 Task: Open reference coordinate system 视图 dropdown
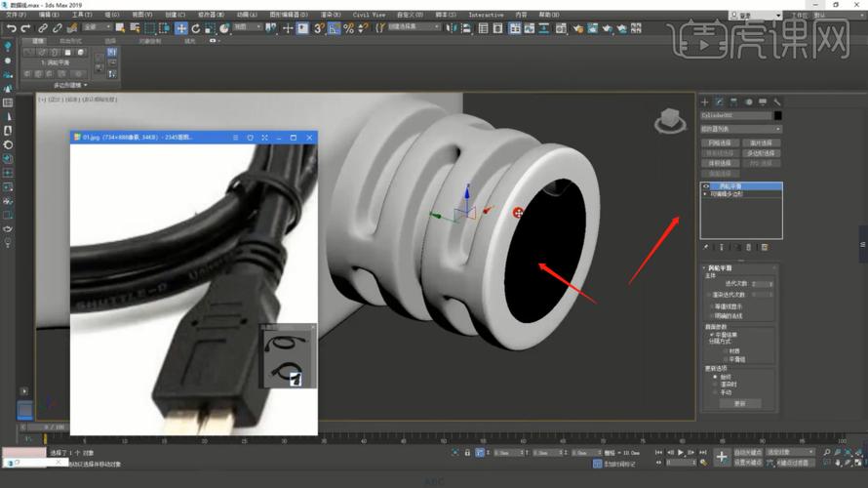pos(247,27)
